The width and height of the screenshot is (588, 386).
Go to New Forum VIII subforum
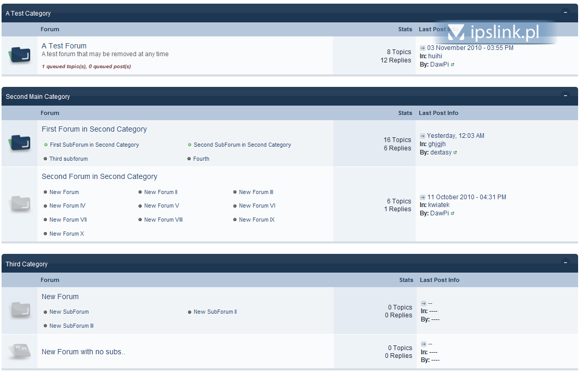point(163,220)
